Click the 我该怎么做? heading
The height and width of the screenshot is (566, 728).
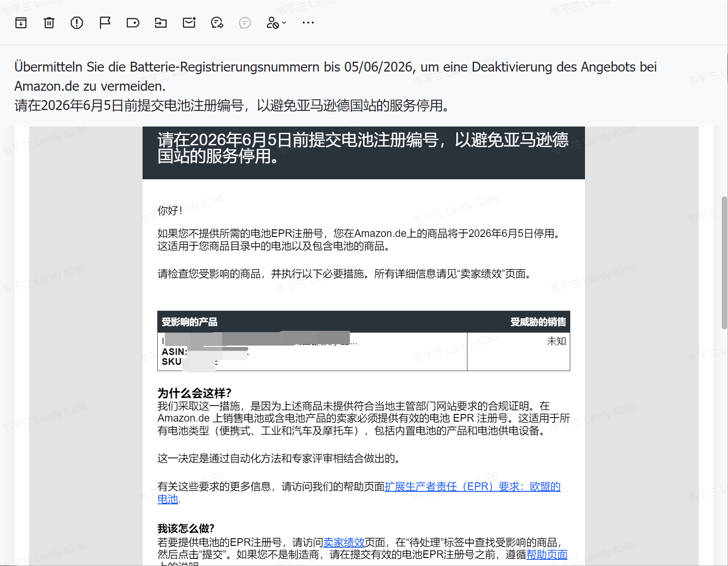coord(186,528)
